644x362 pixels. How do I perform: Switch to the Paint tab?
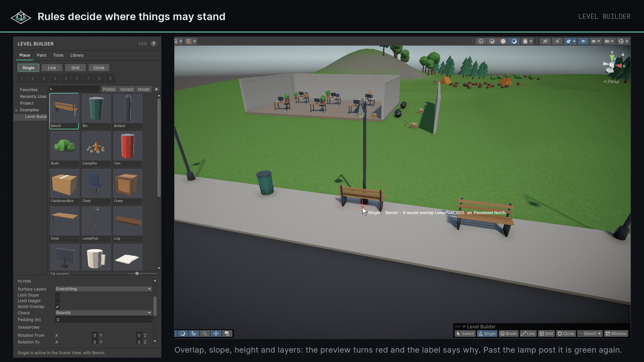[x=41, y=55]
